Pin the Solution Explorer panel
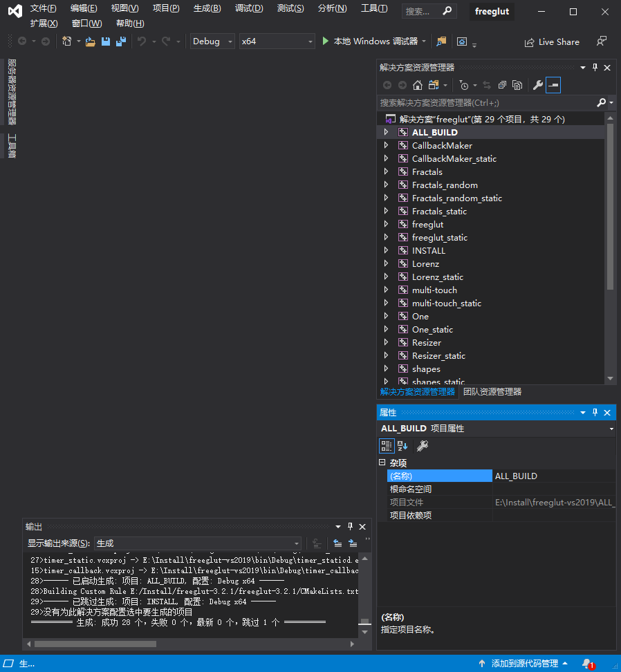Screen dimensions: 621x672 click(x=595, y=67)
